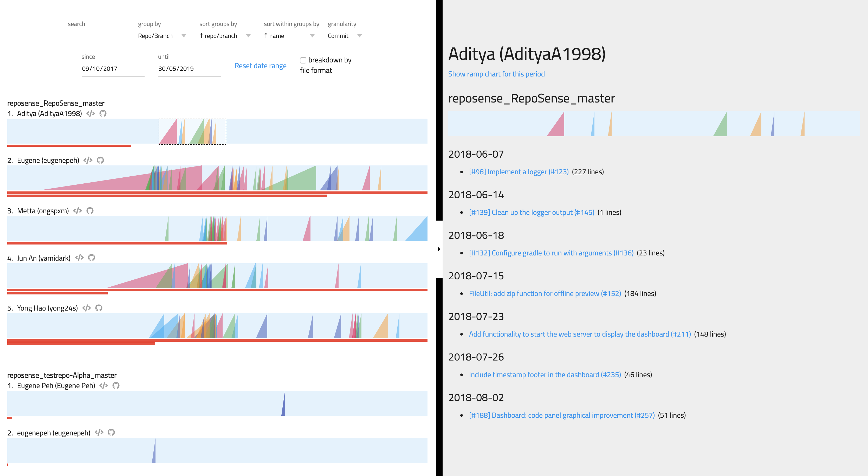Open commit [#139] Clean up the logger output
The height and width of the screenshot is (476, 868).
pyautogui.click(x=532, y=213)
